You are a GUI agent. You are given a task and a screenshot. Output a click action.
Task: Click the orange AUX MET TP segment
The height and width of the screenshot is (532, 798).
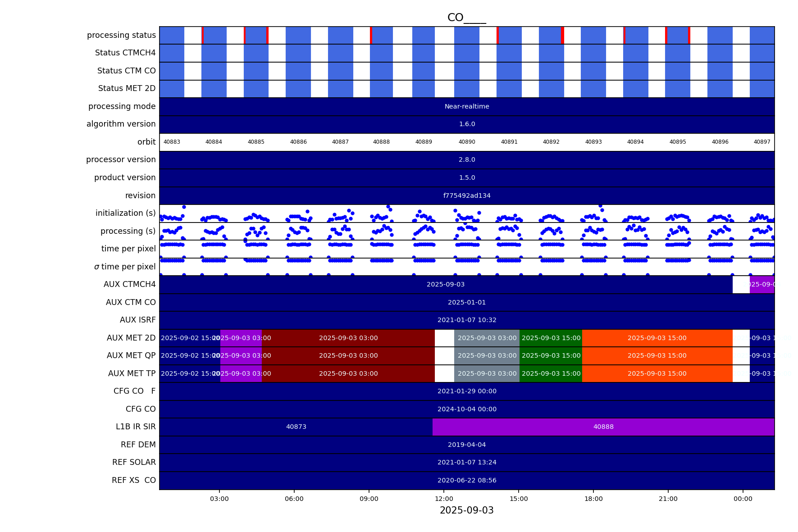click(657, 374)
